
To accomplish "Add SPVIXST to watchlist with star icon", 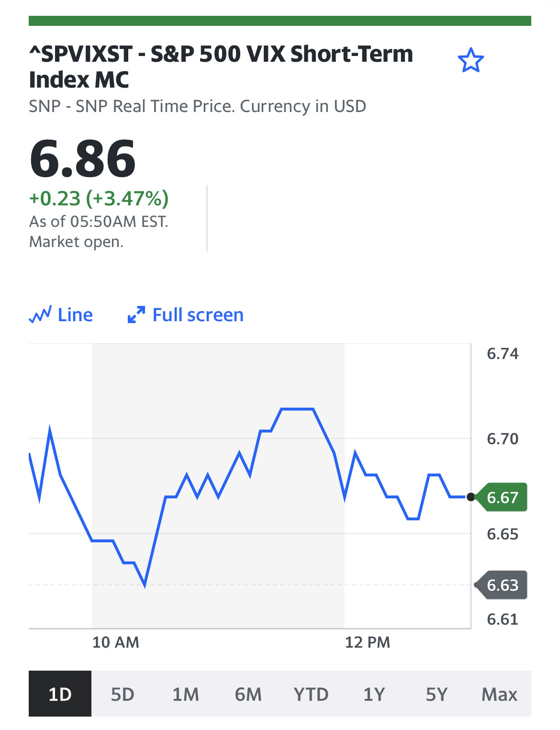I will [x=471, y=60].
